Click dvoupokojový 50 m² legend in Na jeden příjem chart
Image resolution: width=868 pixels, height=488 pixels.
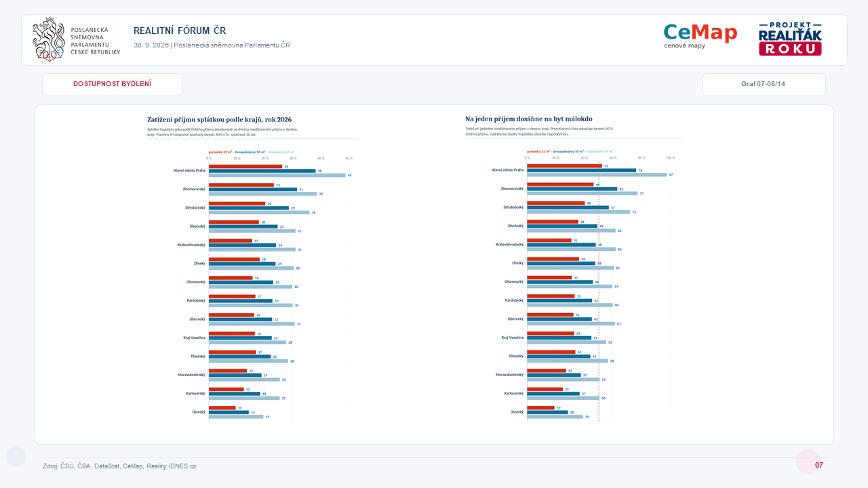568,152
